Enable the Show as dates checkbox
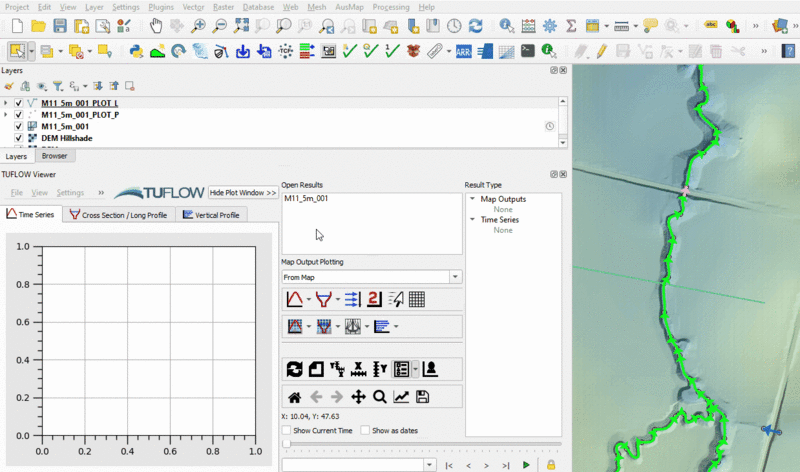800x472 pixels. pos(364,430)
